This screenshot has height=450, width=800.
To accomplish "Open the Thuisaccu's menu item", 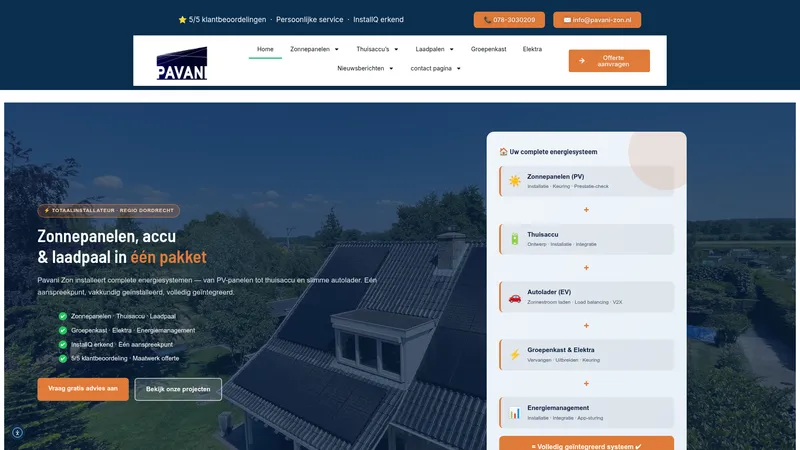I will point(373,49).
